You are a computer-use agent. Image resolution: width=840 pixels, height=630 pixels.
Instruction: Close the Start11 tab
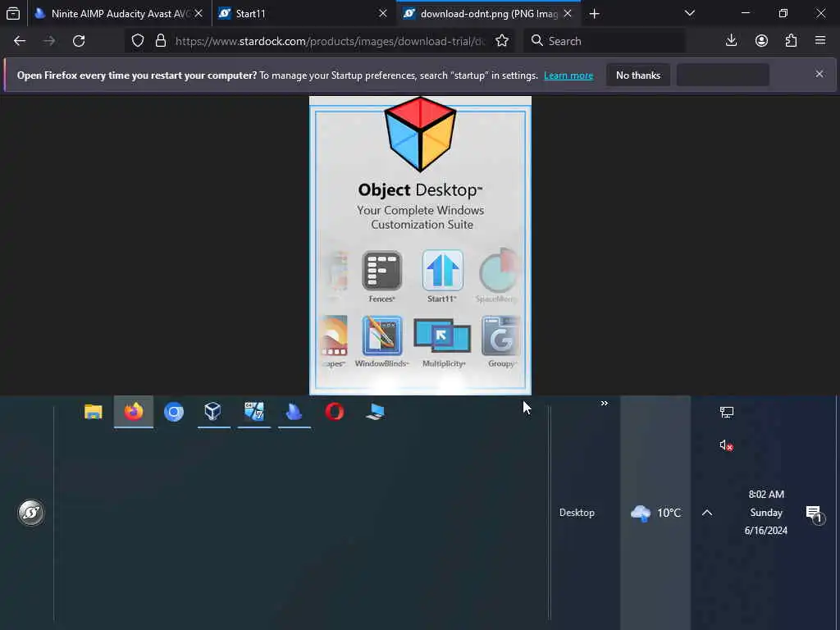click(x=383, y=13)
